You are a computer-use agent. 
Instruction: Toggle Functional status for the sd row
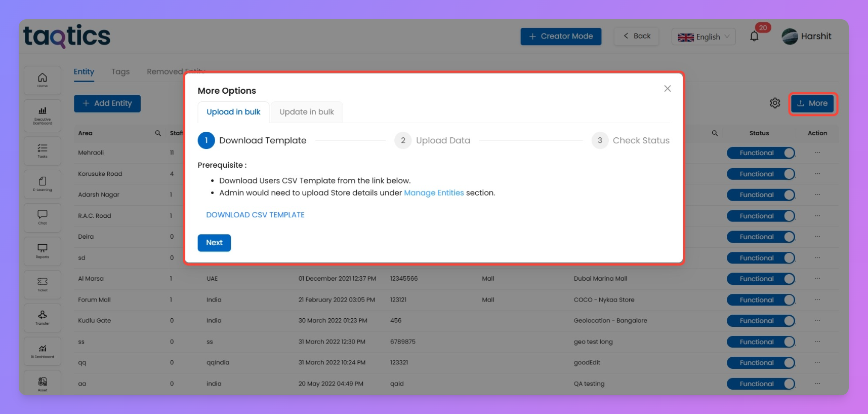click(761, 258)
